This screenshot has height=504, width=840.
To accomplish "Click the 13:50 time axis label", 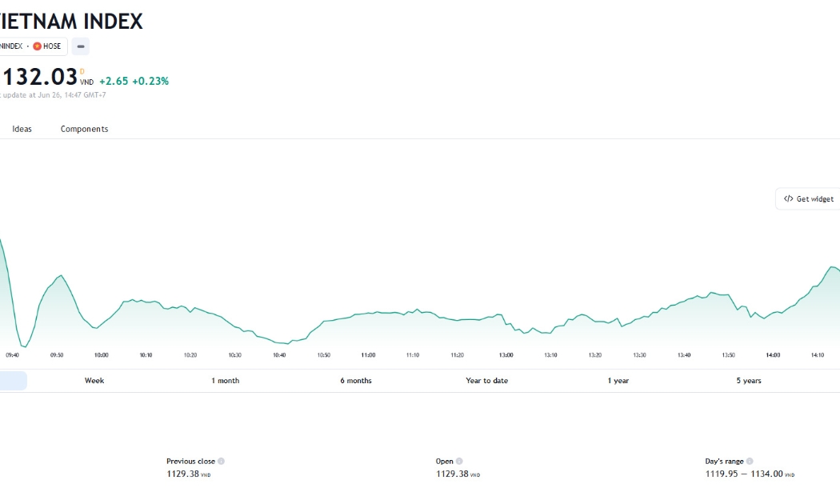I will [x=729, y=355].
